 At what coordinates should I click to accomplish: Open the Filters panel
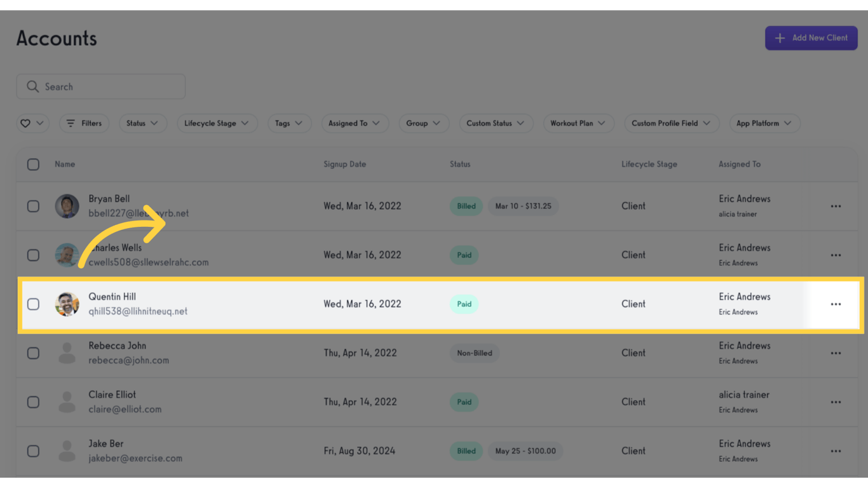(83, 123)
